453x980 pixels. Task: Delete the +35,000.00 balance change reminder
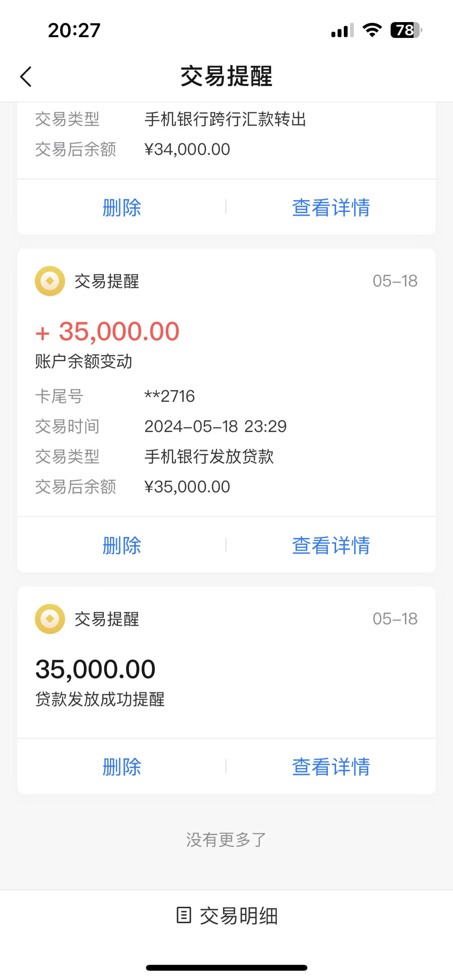(122, 545)
